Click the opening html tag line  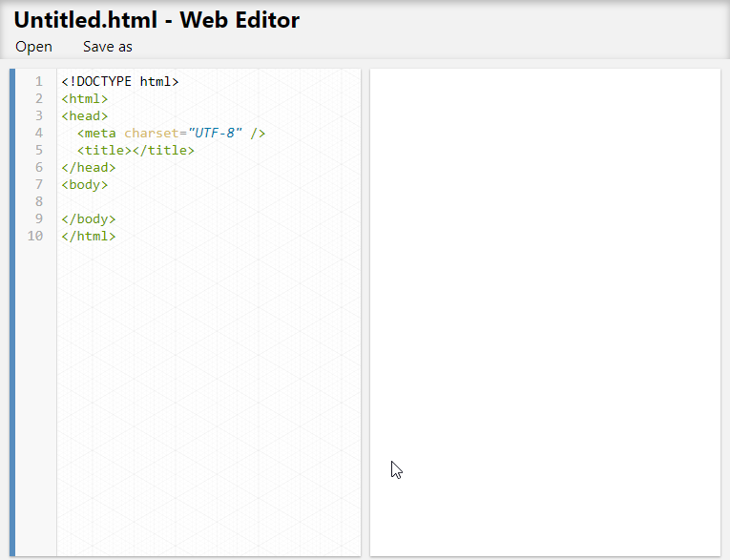[x=85, y=98]
